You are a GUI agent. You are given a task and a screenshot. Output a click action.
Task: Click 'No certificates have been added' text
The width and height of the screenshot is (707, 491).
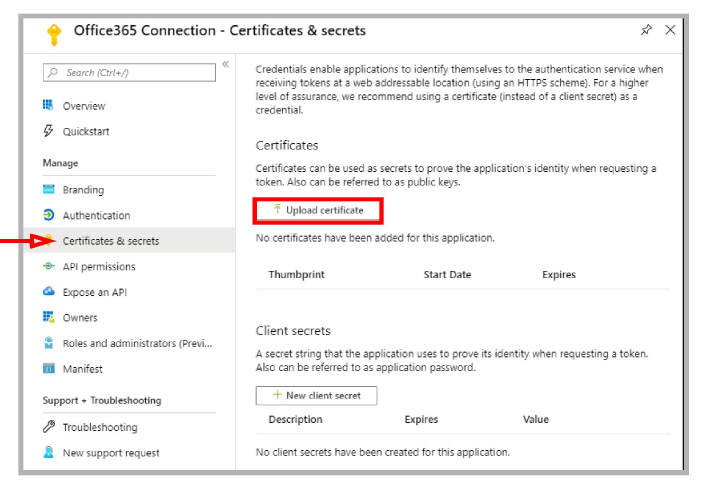coord(375,238)
